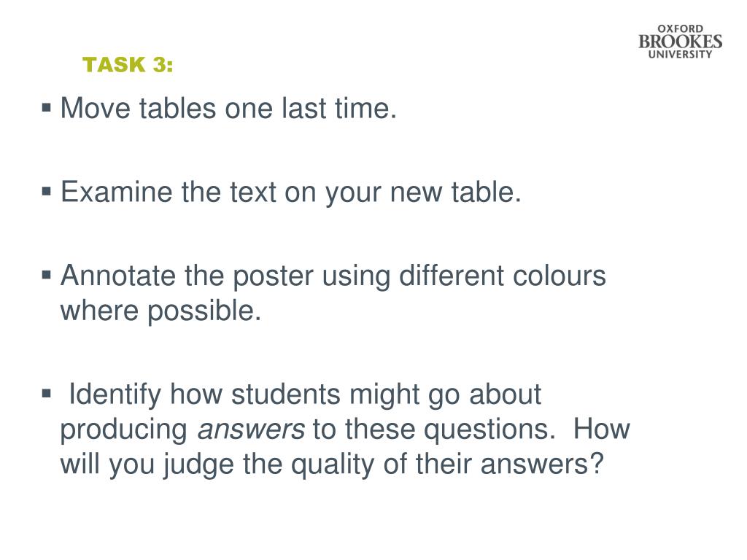
Task: Click the word quality in the final line
Action: (333, 466)
